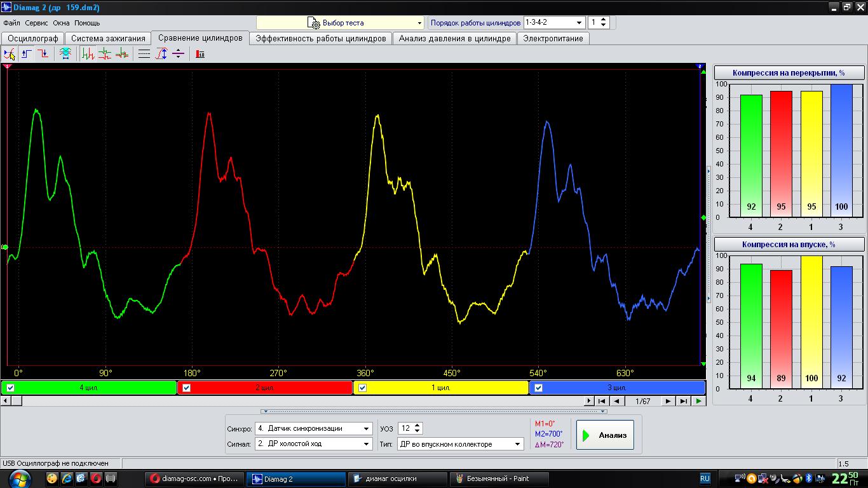
Task: Click the cyan waveform width icon
Action: click(x=65, y=54)
